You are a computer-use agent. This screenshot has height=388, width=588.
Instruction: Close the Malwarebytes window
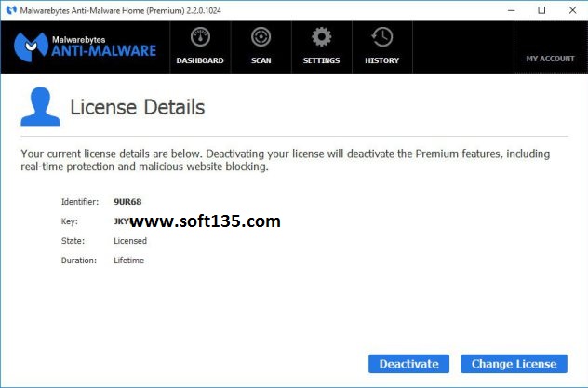[572, 10]
